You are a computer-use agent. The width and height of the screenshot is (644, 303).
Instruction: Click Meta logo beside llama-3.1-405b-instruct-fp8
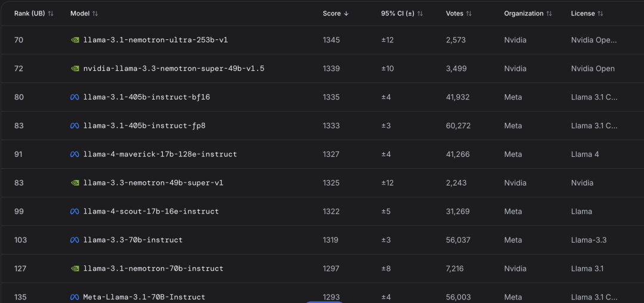(75, 126)
